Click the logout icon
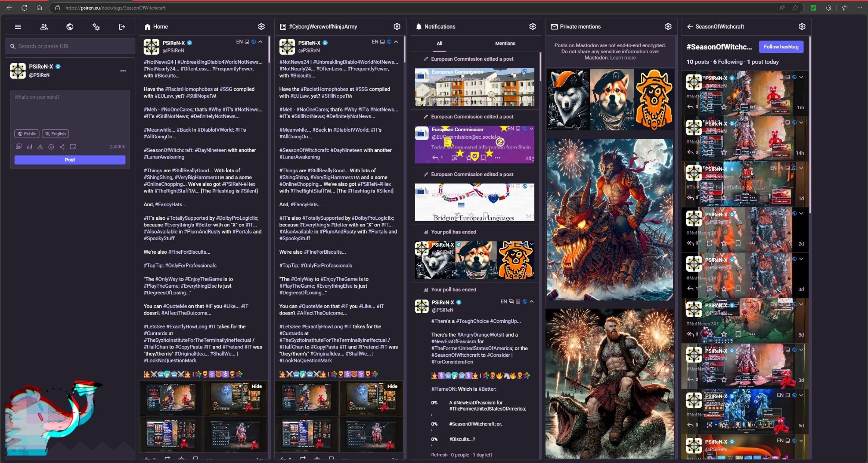 click(122, 27)
